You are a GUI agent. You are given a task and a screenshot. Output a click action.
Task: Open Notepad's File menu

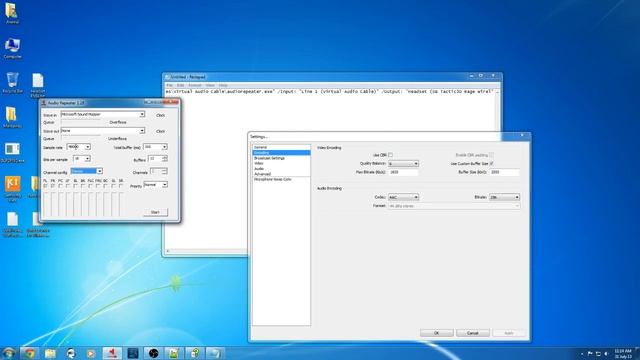[169, 85]
